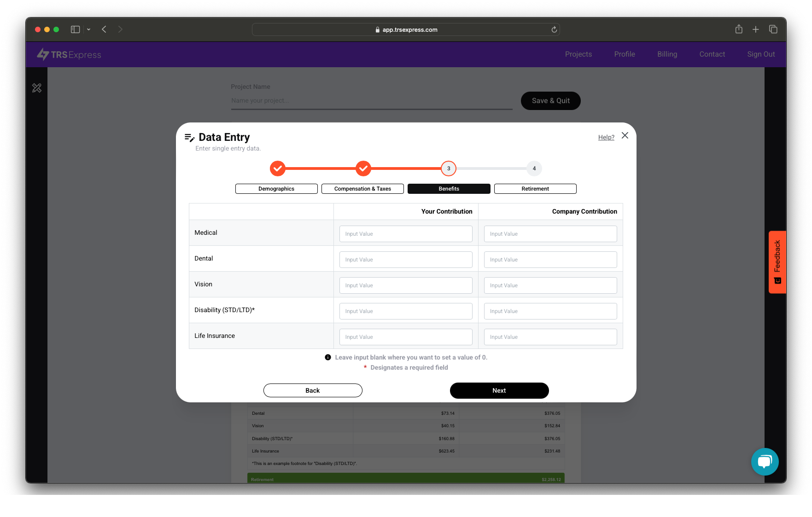Go forward with browser forward arrow
The image size is (812, 517).
pyautogui.click(x=120, y=29)
